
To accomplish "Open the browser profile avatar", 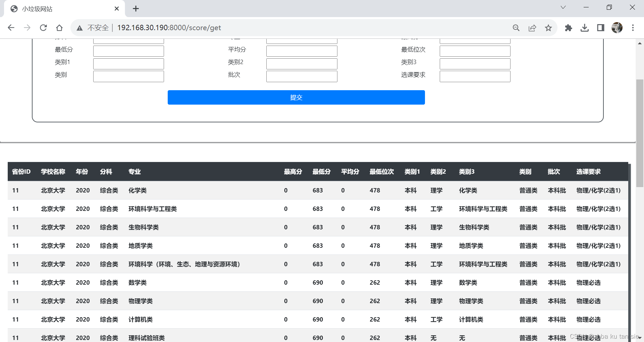I will (617, 28).
